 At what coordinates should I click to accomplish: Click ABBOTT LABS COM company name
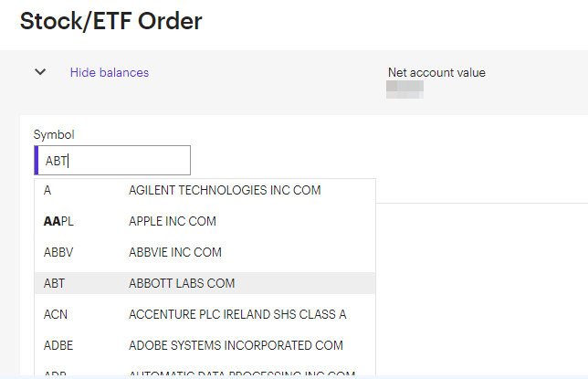182,283
